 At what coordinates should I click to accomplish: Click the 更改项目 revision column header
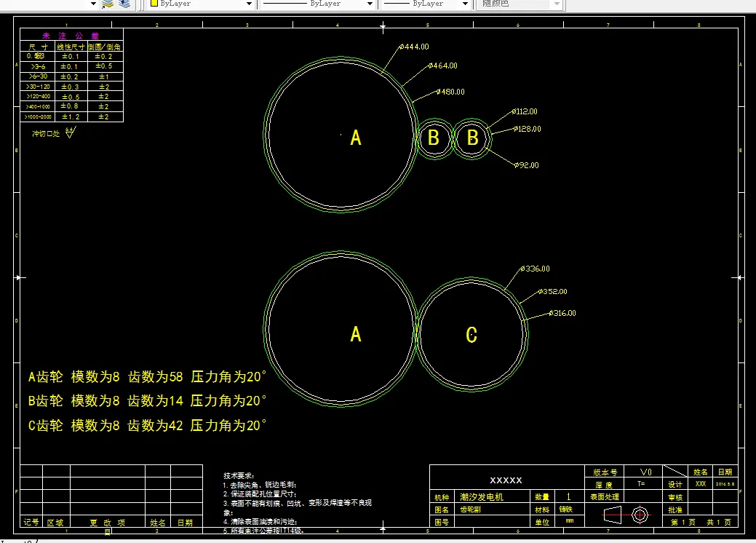tap(108, 523)
